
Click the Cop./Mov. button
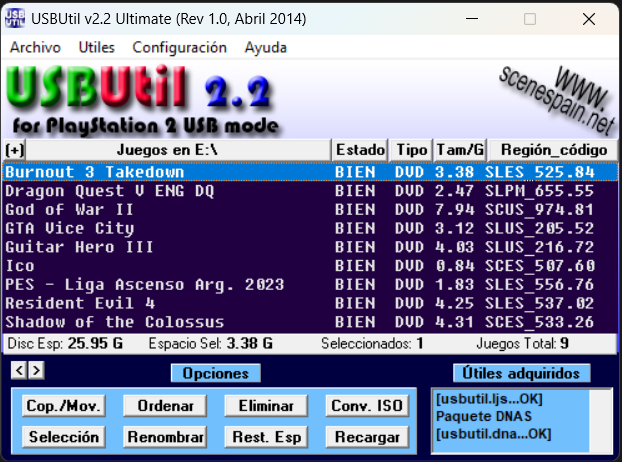(x=63, y=406)
